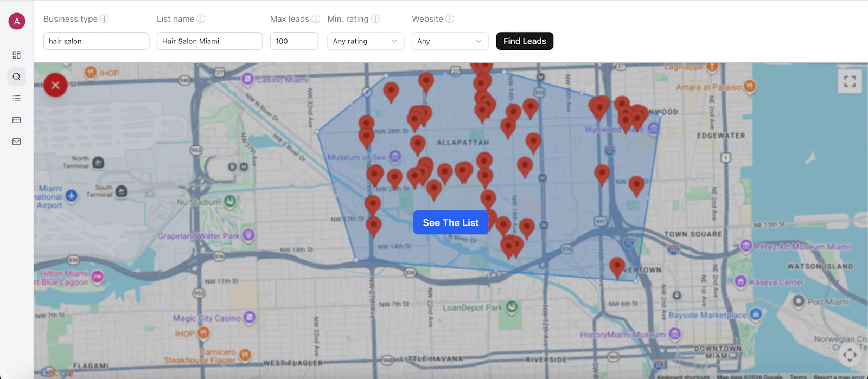Click the Bayside Marketplace marker
The image size is (868, 379).
click(x=756, y=314)
